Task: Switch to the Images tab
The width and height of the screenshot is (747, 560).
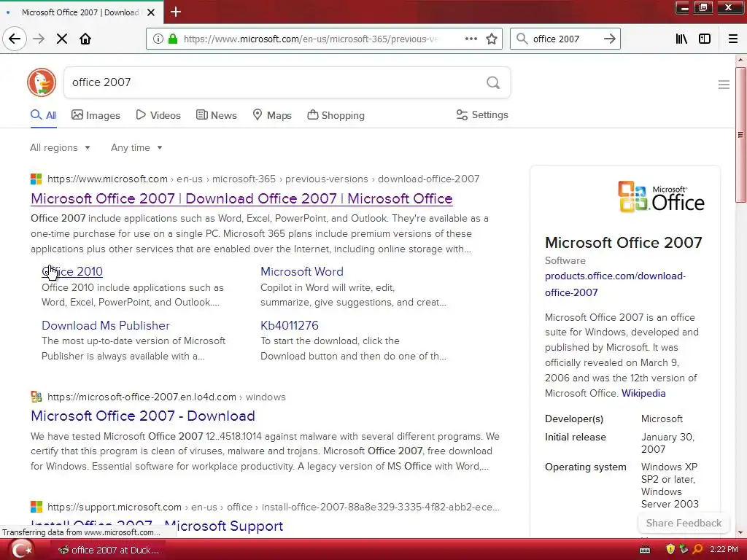Action: pyautogui.click(x=96, y=115)
